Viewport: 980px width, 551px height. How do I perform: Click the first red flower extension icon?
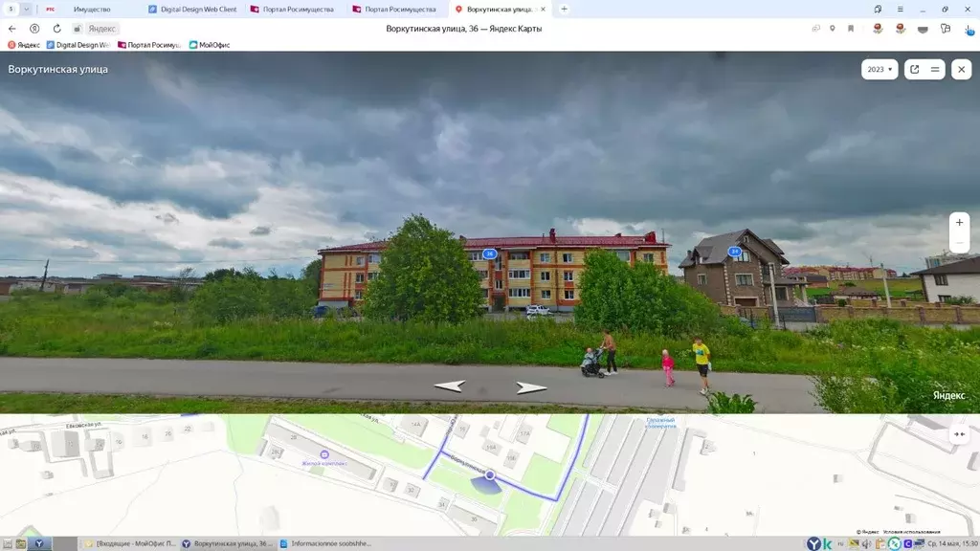click(x=878, y=29)
